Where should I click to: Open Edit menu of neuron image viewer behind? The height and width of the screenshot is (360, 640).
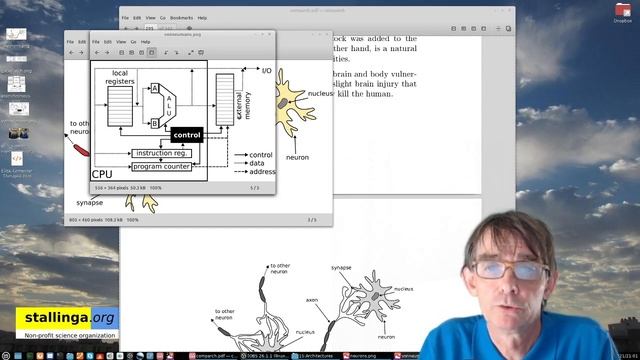coord(82,42)
